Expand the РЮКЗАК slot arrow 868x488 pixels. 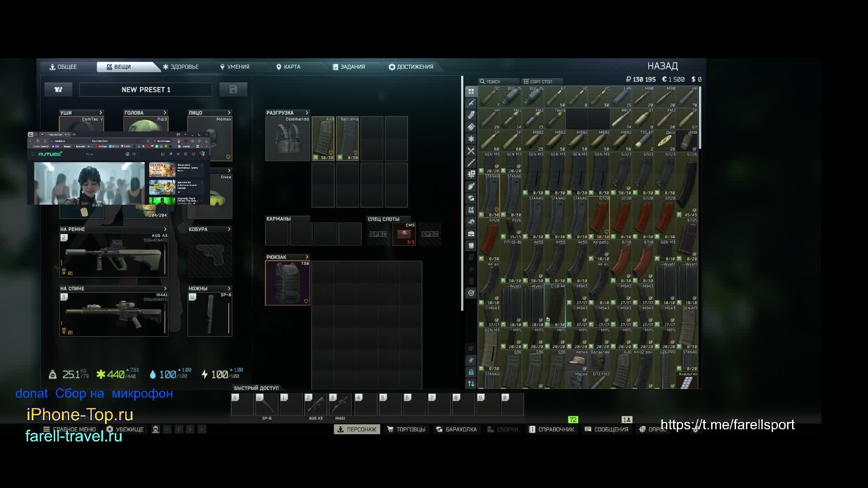point(307,257)
